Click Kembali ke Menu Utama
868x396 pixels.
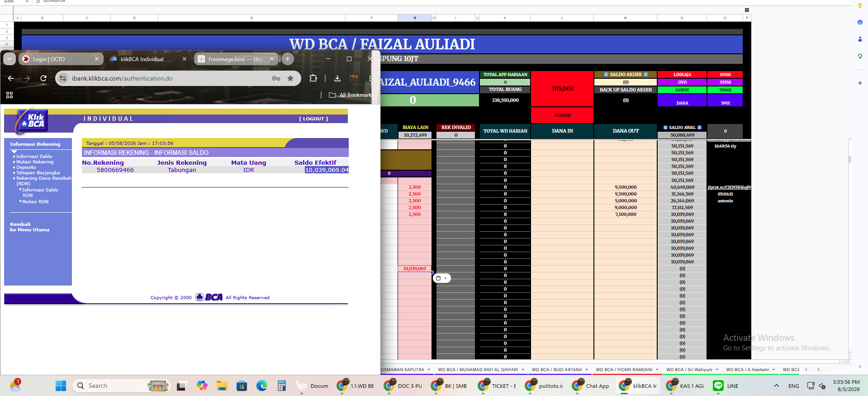(30, 227)
